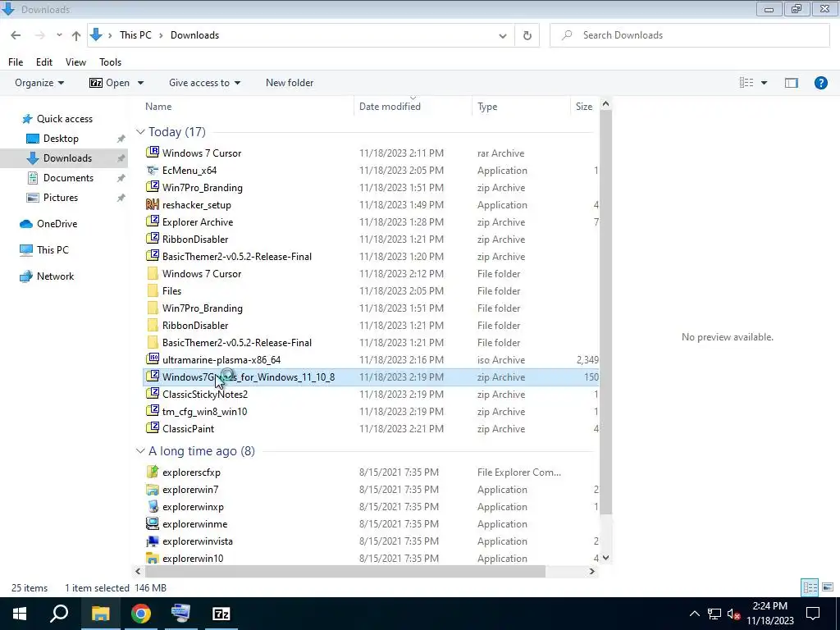Click This PC in the address breadcrumb
Viewport: 840px width, 630px height.
[135, 35]
